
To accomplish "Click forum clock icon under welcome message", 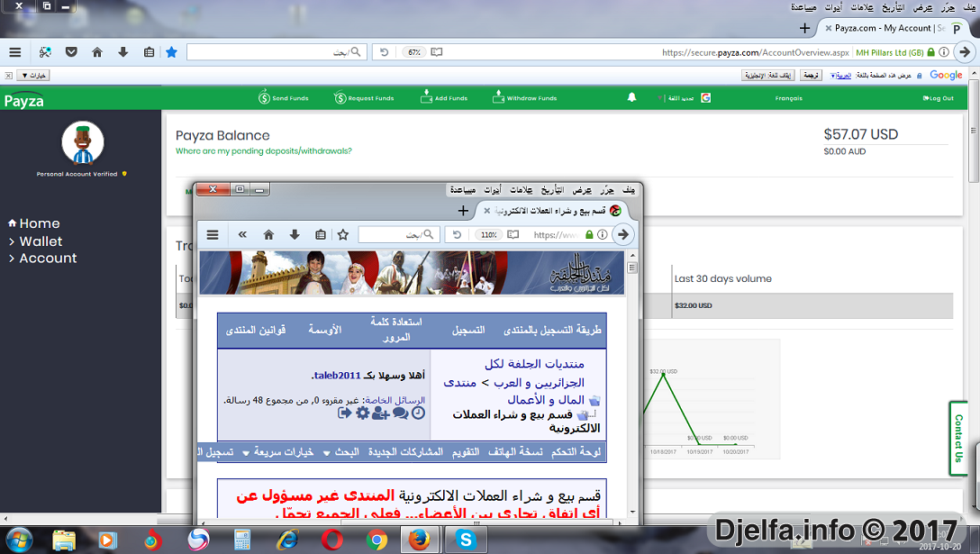I will pyautogui.click(x=418, y=413).
